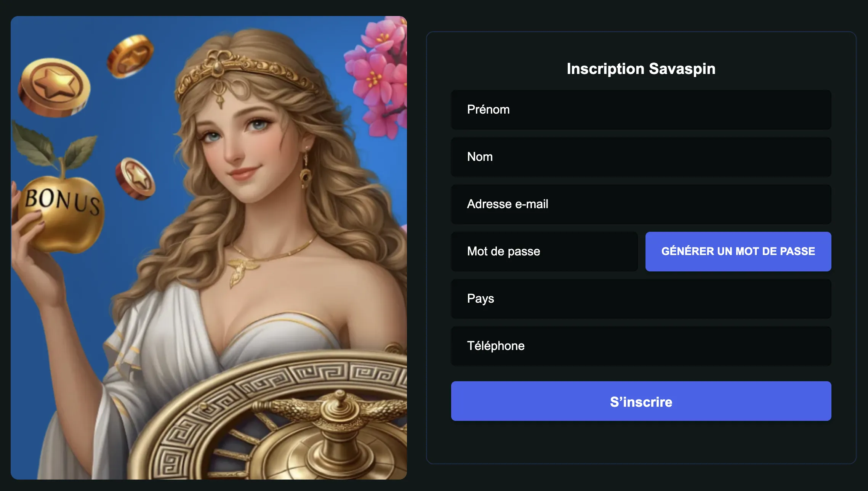
Task: Click the large gold star coin
Action: tap(54, 86)
